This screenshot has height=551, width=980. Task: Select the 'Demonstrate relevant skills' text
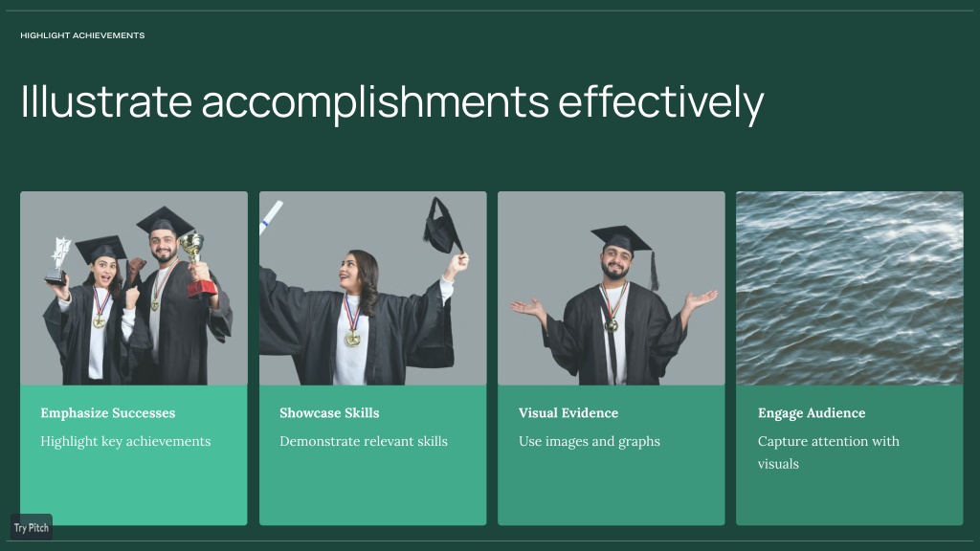(364, 441)
